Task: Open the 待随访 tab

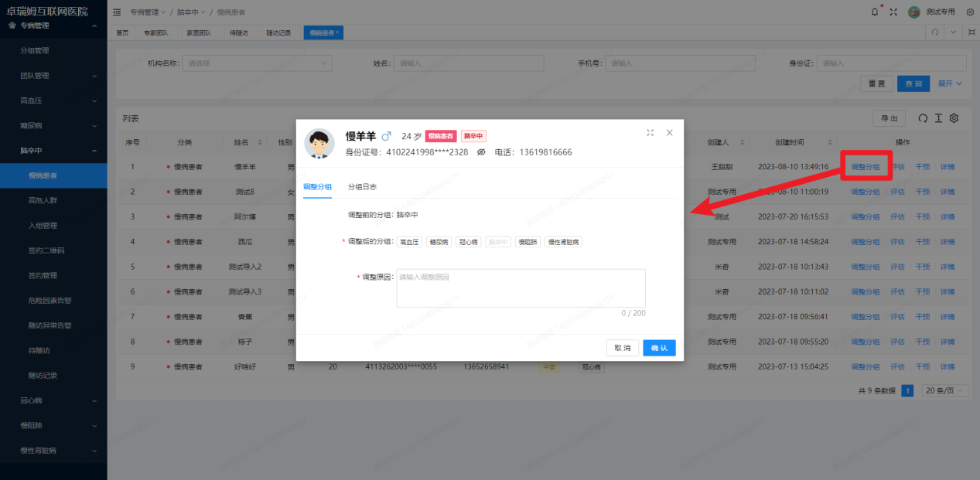Action: [x=239, y=32]
